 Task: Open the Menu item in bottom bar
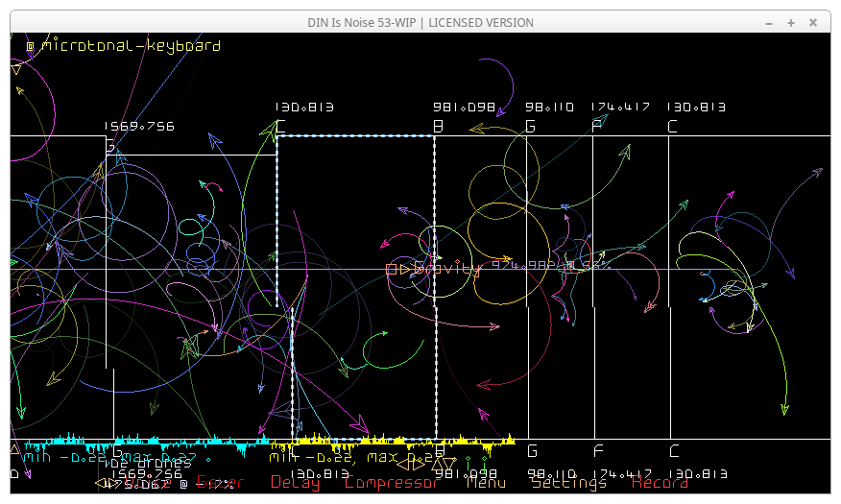point(486,482)
